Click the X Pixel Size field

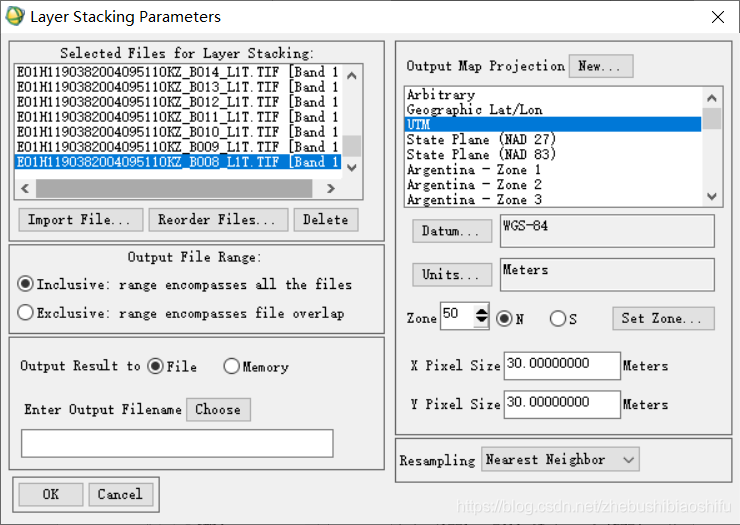pos(562,365)
